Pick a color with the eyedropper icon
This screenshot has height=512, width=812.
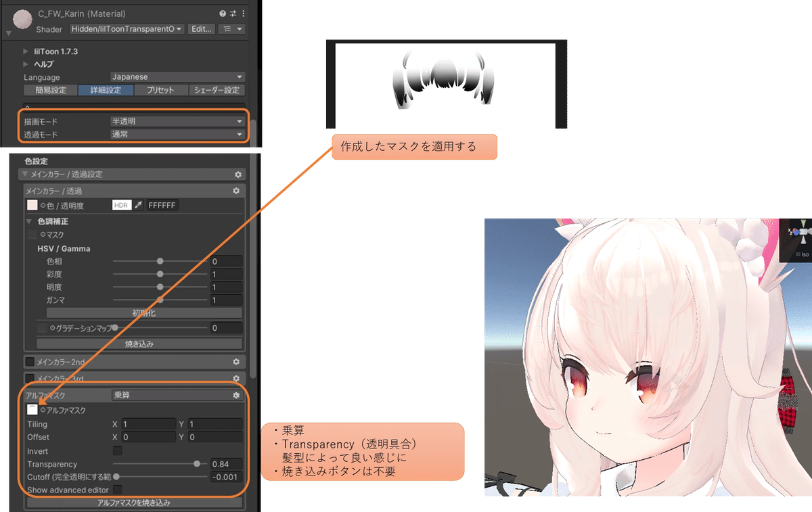click(139, 206)
